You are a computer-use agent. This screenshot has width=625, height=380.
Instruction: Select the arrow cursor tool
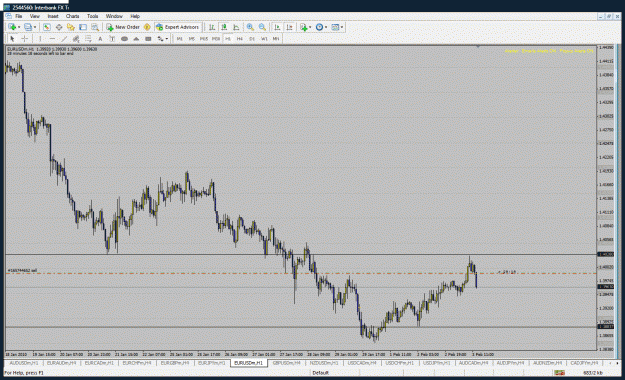(12, 39)
